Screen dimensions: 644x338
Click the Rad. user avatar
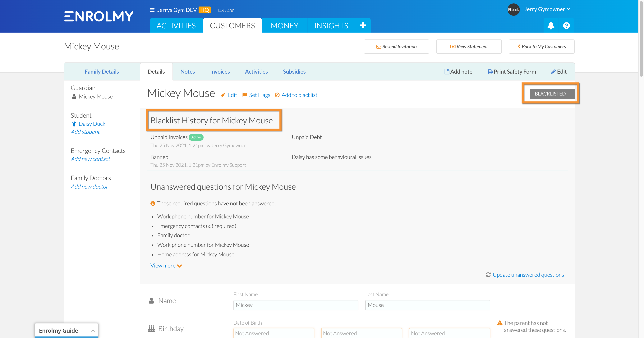[513, 10]
